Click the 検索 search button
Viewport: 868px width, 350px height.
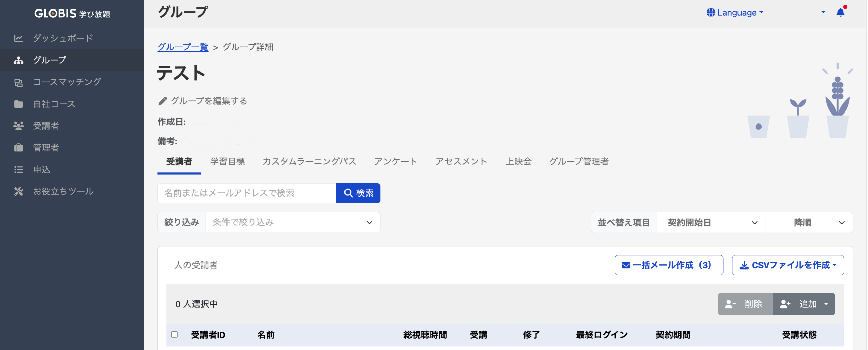point(358,193)
